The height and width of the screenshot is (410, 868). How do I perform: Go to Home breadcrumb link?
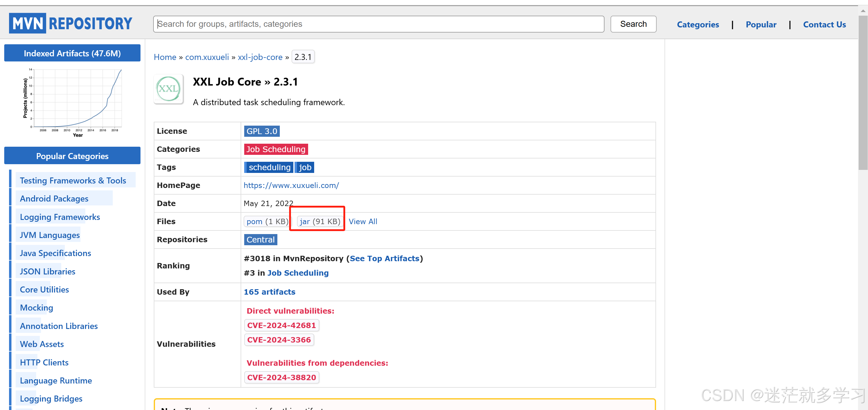[165, 57]
